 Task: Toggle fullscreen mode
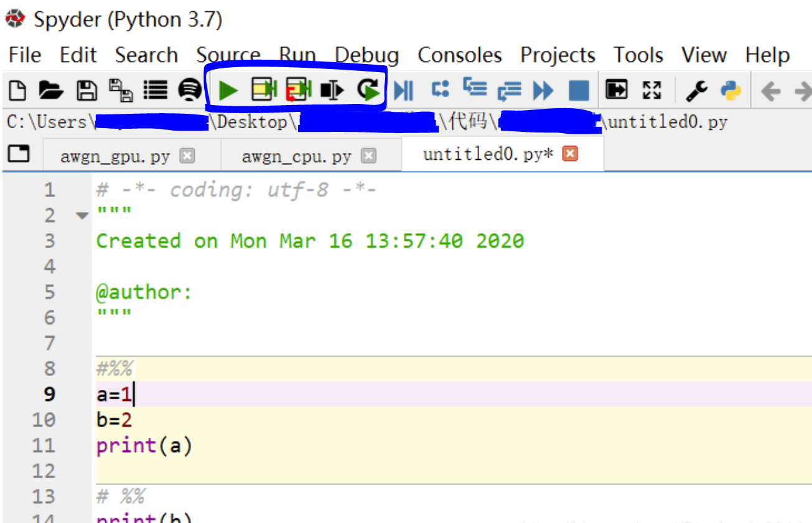click(x=651, y=91)
